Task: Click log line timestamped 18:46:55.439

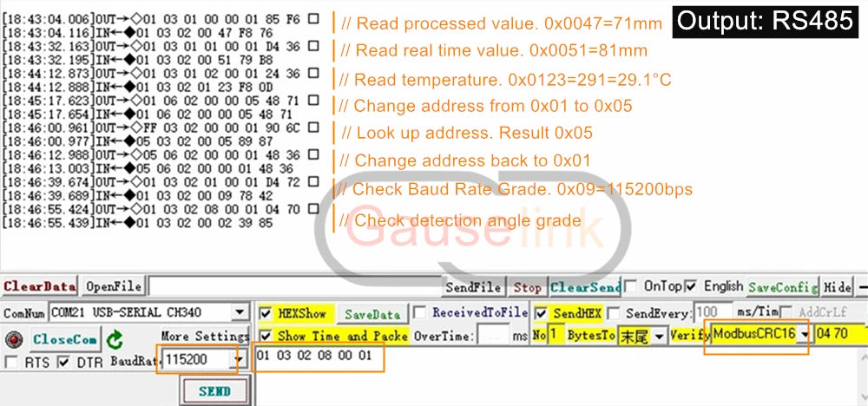Action: click(137, 222)
